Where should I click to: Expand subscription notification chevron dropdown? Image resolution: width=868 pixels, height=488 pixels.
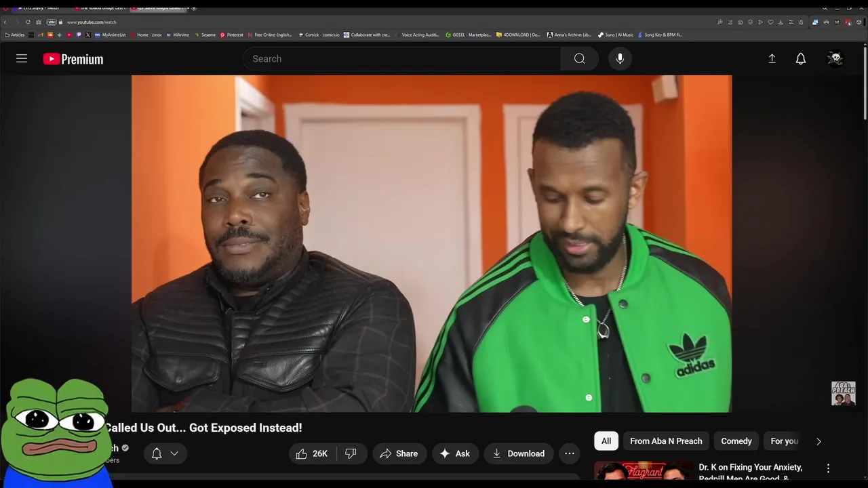174,453
